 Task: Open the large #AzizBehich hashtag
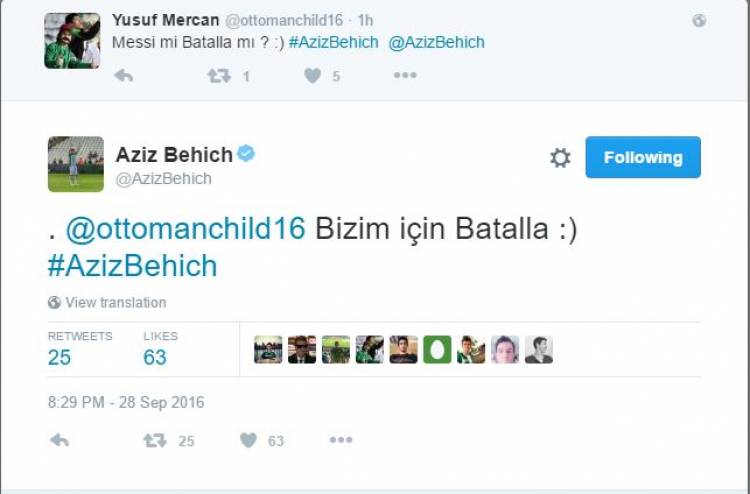point(132,266)
